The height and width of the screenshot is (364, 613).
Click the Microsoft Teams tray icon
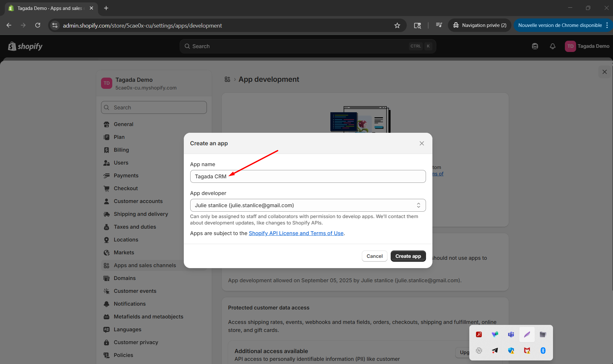click(511, 334)
